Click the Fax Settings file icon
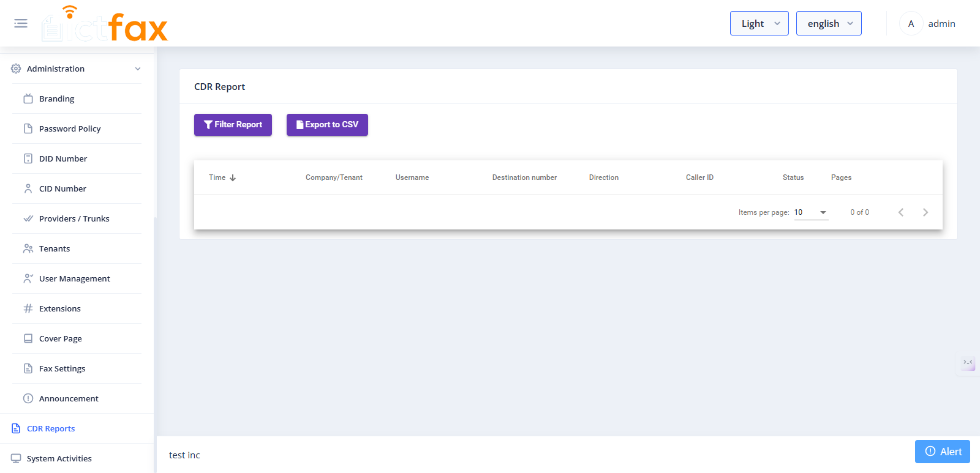980x473 pixels. [x=28, y=368]
